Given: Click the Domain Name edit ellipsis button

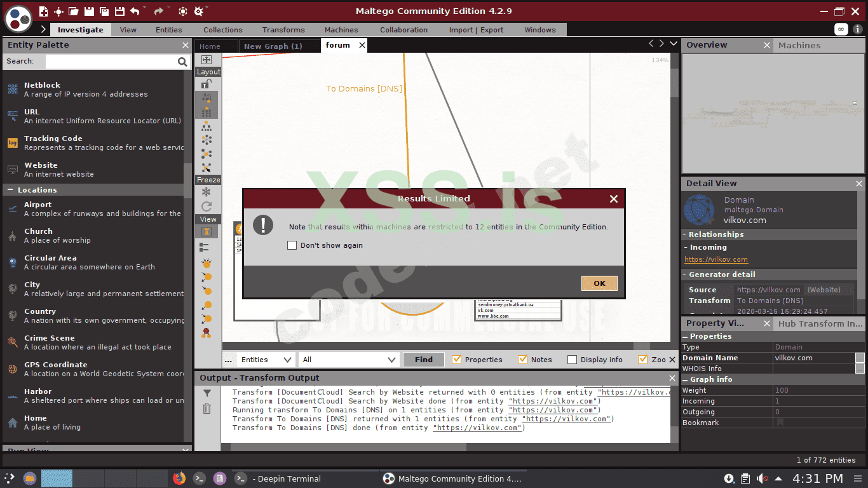Looking at the screenshot, I should [860, 358].
